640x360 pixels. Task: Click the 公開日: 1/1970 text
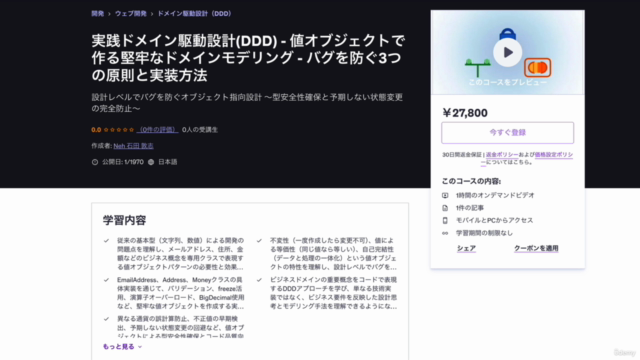(x=122, y=162)
